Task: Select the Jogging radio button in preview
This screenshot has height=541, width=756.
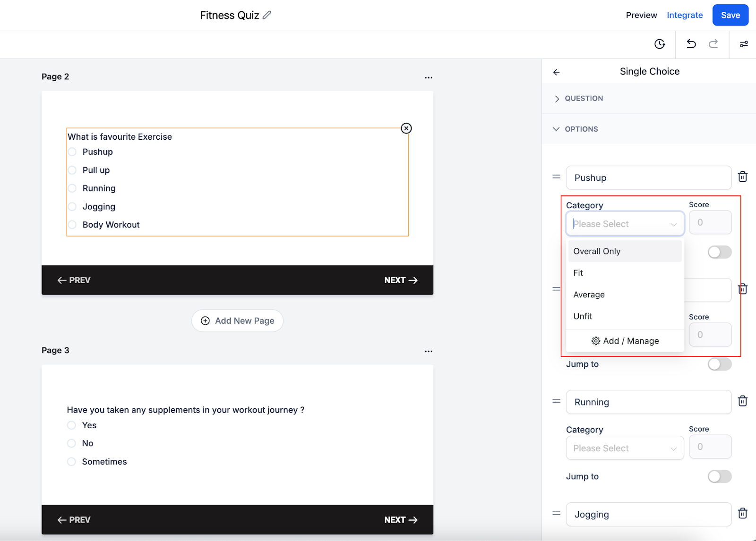Action: tap(72, 207)
